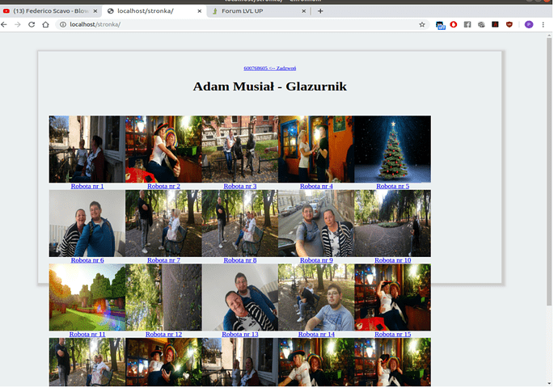
Task: Click the red Opera-style extension icon
Action: coord(454,25)
